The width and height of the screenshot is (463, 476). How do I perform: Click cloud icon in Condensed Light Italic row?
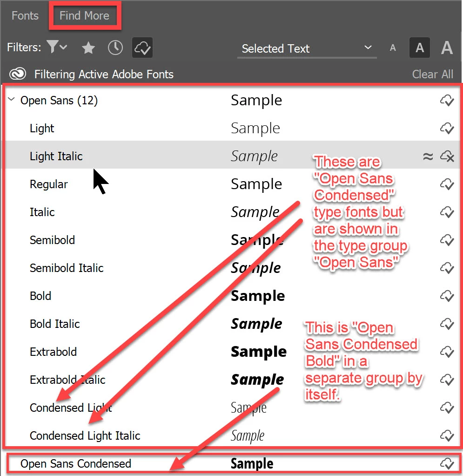pyautogui.click(x=447, y=435)
